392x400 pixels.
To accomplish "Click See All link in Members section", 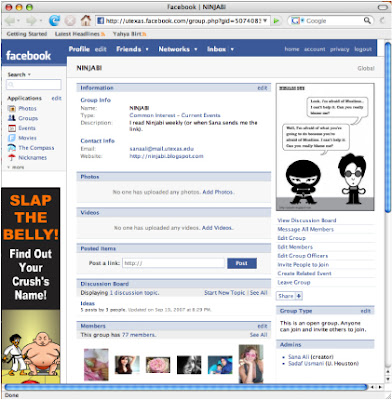I will coord(258,335).
